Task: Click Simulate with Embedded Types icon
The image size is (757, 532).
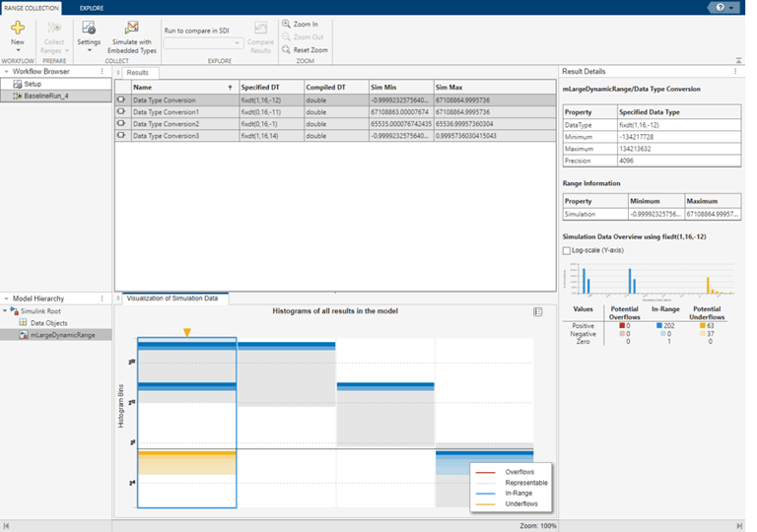Action: coord(132,28)
